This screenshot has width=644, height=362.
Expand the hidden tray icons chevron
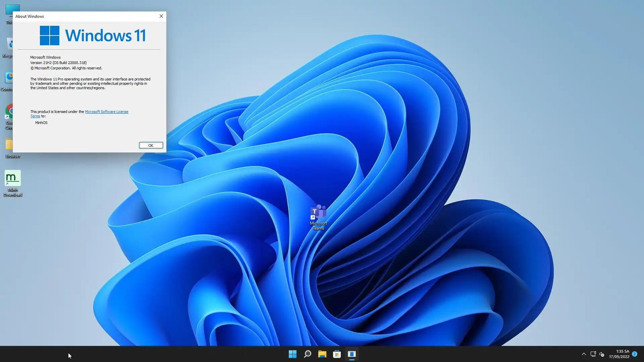click(x=584, y=354)
